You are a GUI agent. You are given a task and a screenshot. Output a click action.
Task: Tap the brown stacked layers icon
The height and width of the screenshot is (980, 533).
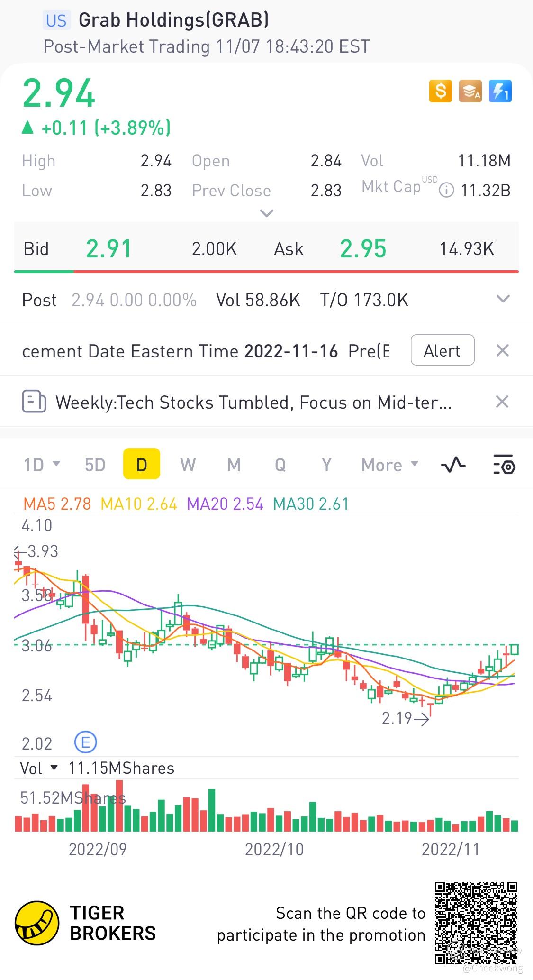(470, 91)
